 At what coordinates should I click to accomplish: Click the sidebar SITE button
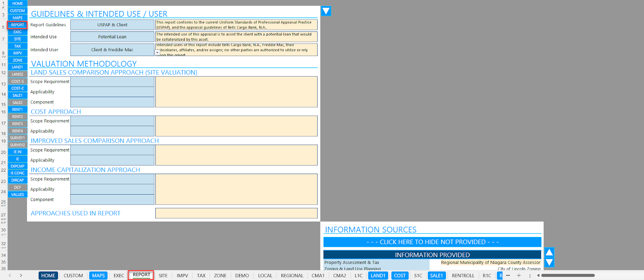pos(17,39)
